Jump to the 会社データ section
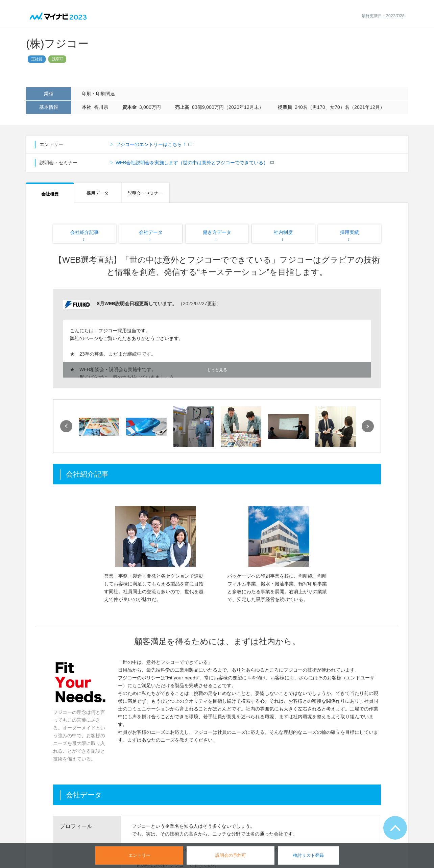Screen dimensions: 434x868 (x=151, y=234)
